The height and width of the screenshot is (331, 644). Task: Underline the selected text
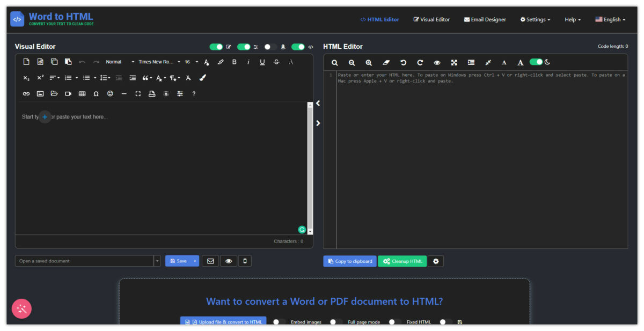pyautogui.click(x=262, y=62)
